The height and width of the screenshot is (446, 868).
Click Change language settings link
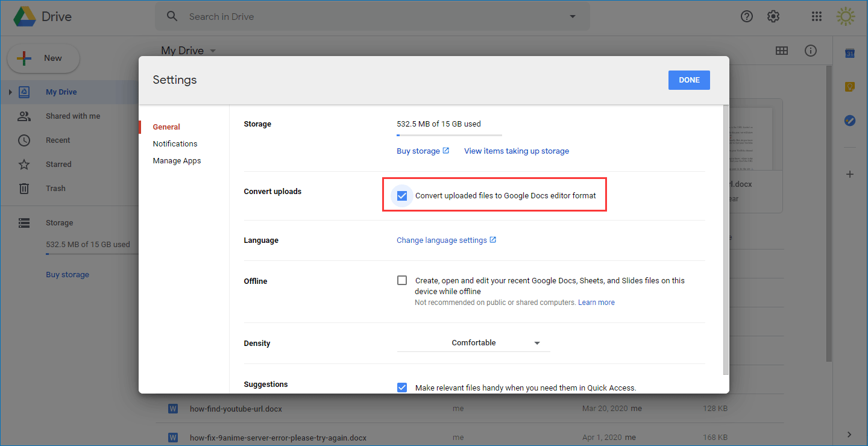point(442,240)
